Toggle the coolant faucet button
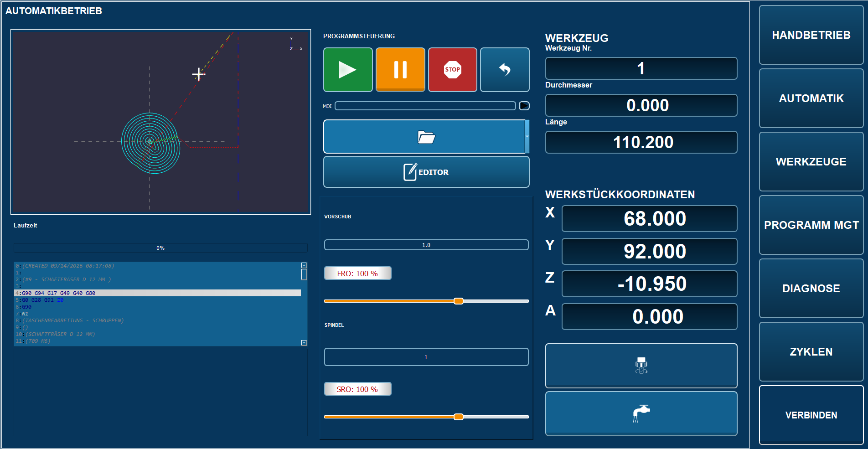The width and height of the screenshot is (868, 449). click(x=641, y=413)
